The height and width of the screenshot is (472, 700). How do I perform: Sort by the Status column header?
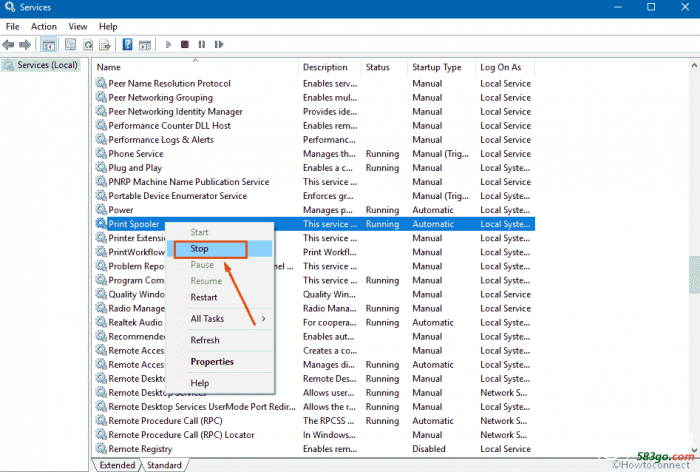pos(384,67)
